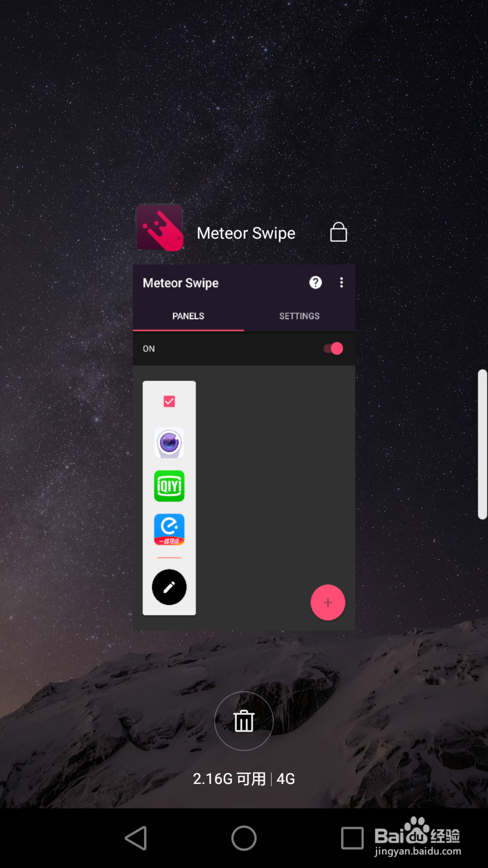Open the help question mark icon
Image resolution: width=488 pixels, height=868 pixels.
pyautogui.click(x=316, y=282)
